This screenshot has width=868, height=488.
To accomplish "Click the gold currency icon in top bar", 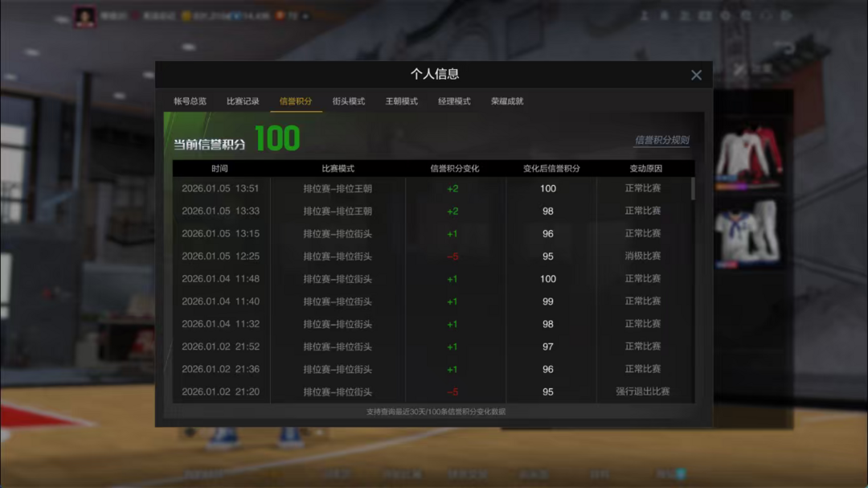I will click(x=186, y=16).
